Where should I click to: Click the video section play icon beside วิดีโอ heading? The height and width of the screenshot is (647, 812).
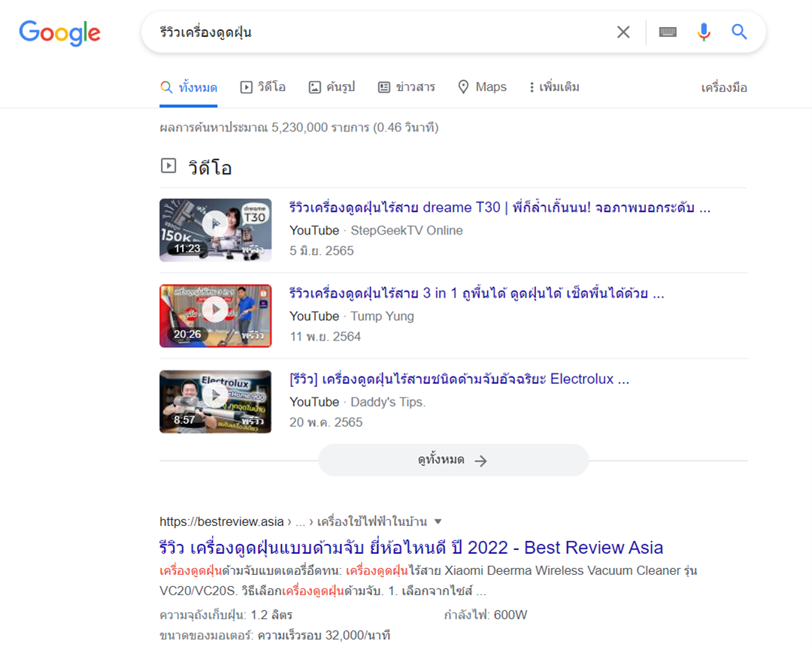168,166
